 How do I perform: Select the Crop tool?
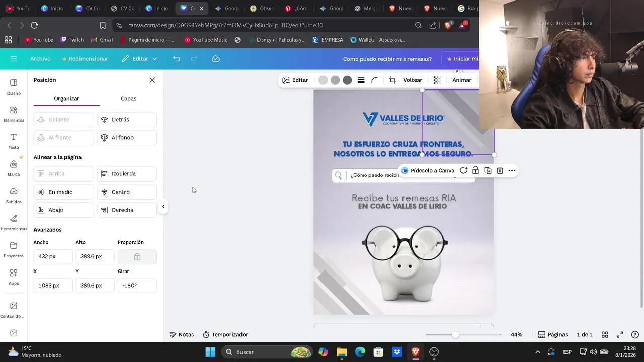pos(392,80)
